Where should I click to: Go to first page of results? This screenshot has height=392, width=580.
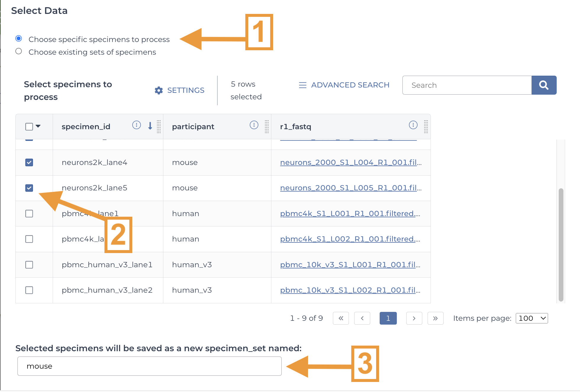point(341,318)
